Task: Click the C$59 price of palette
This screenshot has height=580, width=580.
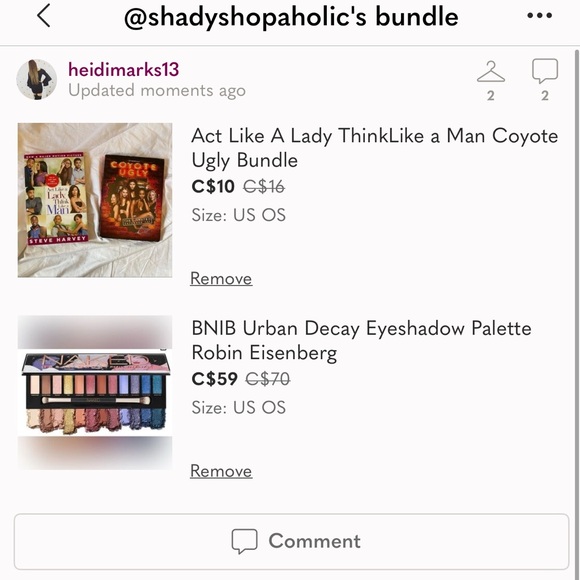Action: pyautogui.click(x=215, y=379)
